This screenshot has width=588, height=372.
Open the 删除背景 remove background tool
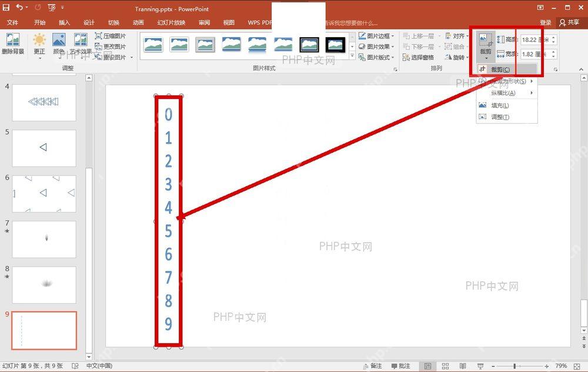13,44
